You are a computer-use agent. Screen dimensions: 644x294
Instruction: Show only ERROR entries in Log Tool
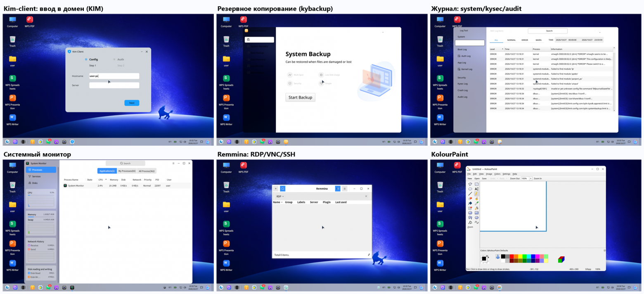(x=525, y=40)
